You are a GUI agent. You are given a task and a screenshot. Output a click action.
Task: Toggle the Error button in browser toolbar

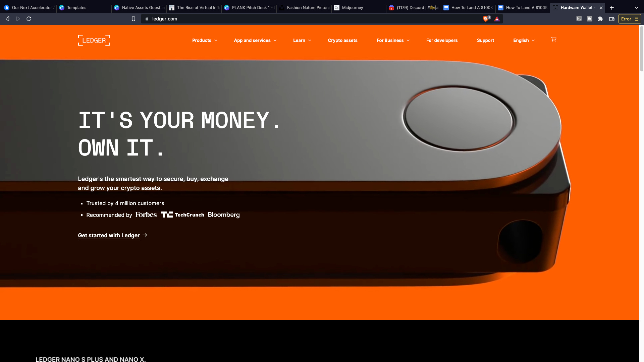[629, 18]
